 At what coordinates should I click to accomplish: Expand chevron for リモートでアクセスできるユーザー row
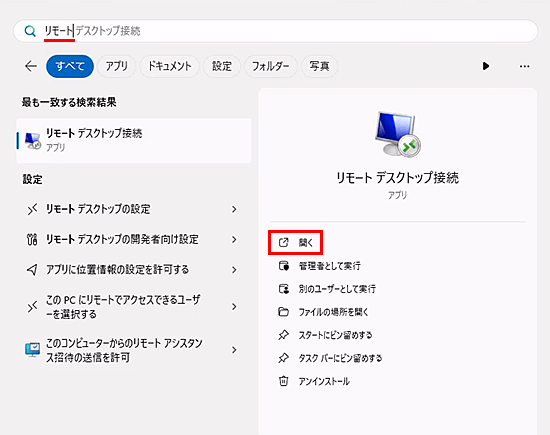(234, 307)
